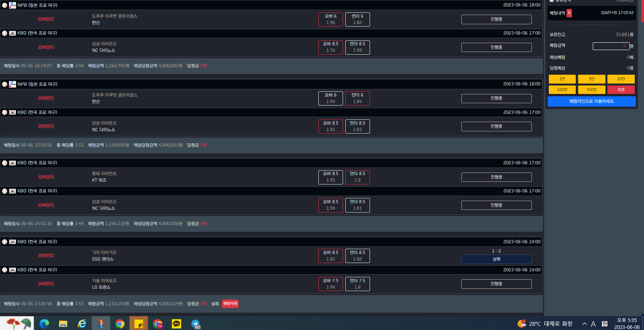Add 500만 to the bet amount
Screen dimensions: 644x330
pos(592,90)
